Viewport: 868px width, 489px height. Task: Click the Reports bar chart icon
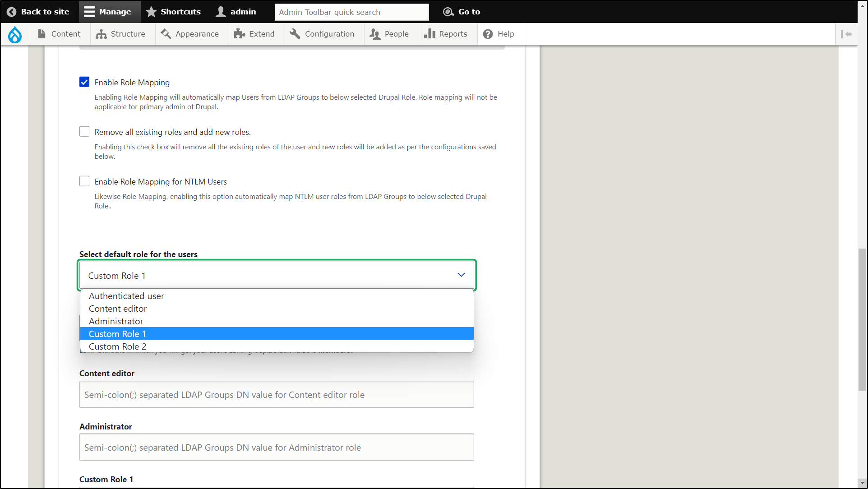coord(429,34)
